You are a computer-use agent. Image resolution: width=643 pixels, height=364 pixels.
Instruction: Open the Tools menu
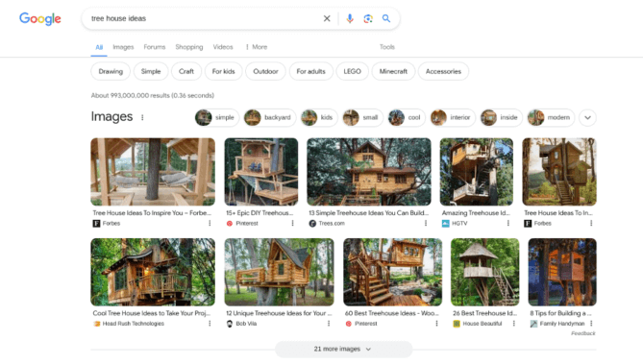386,47
